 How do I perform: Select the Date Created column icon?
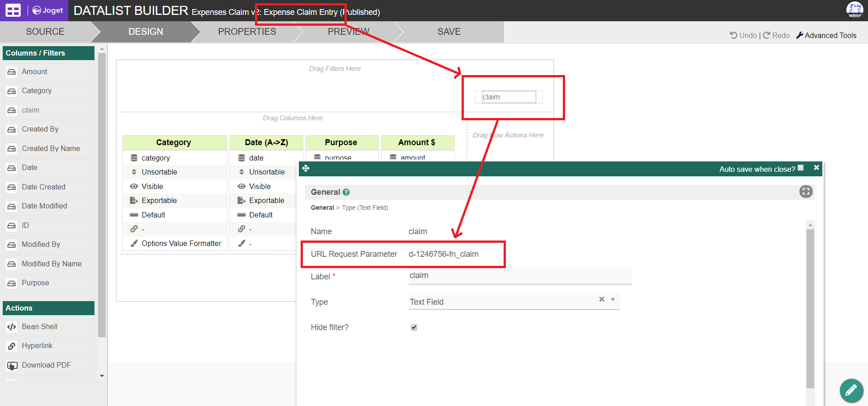12,187
